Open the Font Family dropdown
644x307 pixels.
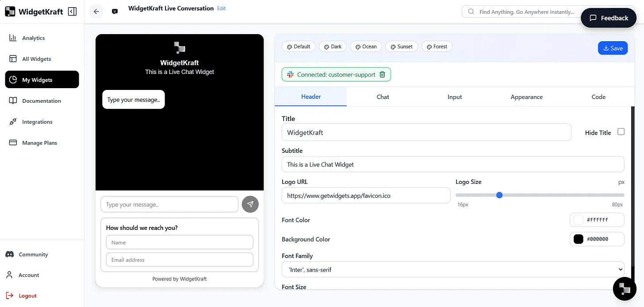[x=453, y=269]
